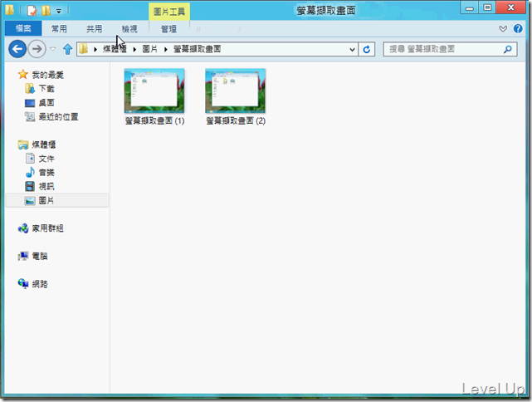Select the 圖片工具 contextual tab
This screenshot has width=532, height=402.
(169, 12)
